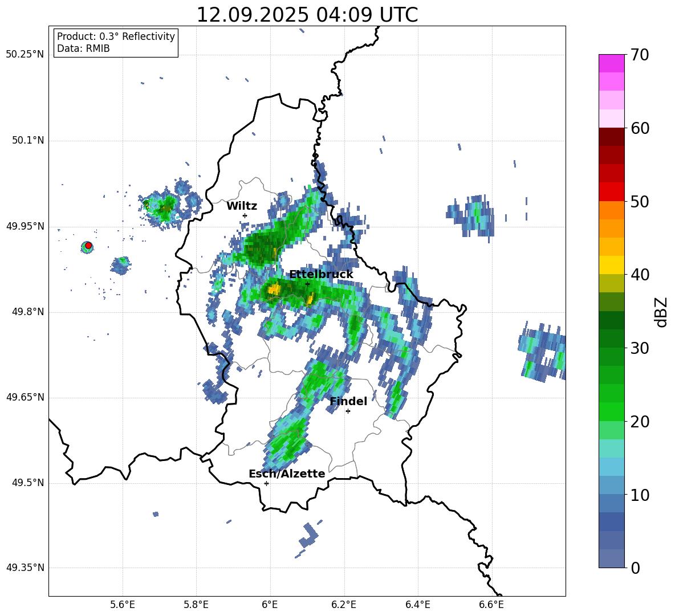Click the colorbar value 40
The image size is (675, 616).
point(640,275)
